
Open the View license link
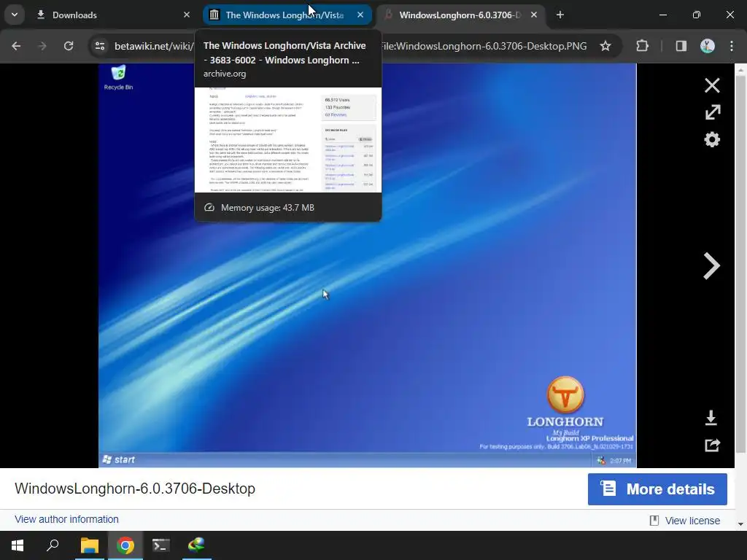pos(692,521)
